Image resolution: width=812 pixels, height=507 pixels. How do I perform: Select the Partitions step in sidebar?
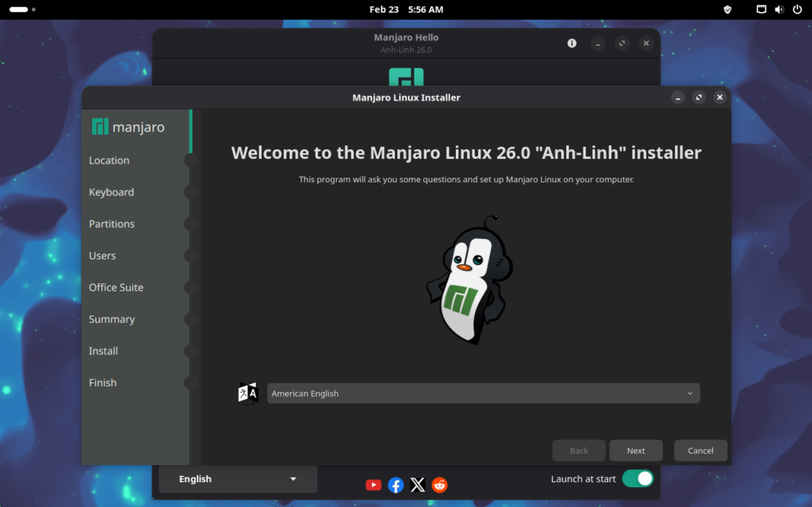point(112,224)
